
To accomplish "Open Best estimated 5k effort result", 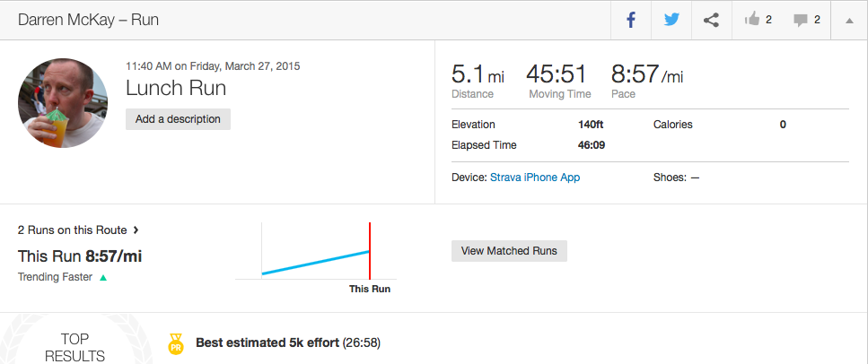I will click(267, 343).
